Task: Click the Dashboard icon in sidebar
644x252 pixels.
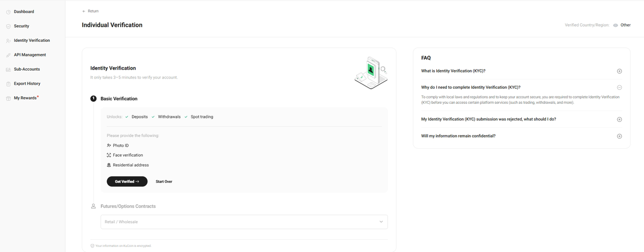Action: coord(8,12)
